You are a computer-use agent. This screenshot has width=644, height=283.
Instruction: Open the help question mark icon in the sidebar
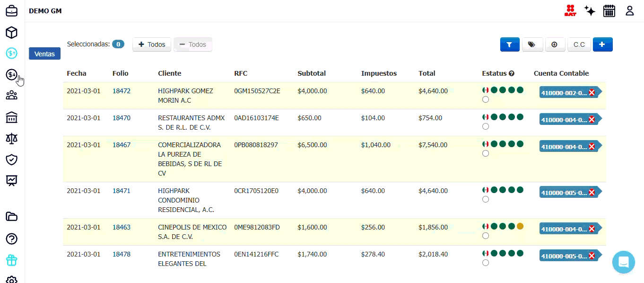tap(11, 239)
